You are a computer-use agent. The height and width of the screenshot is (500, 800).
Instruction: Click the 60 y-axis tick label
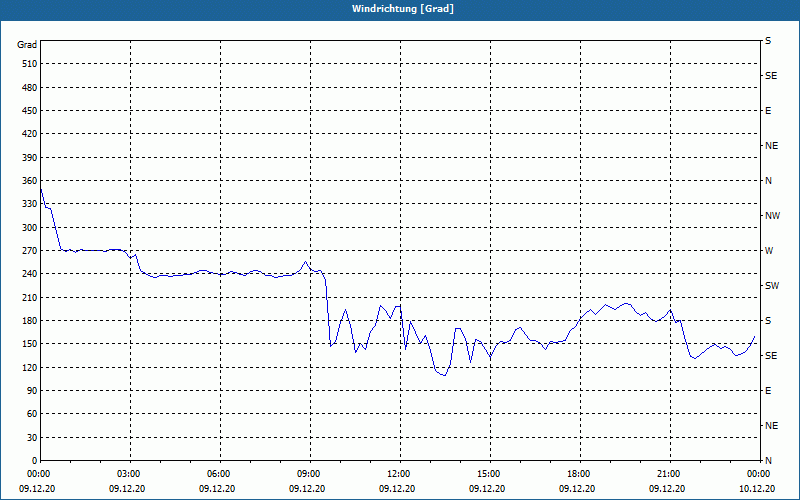[32, 414]
